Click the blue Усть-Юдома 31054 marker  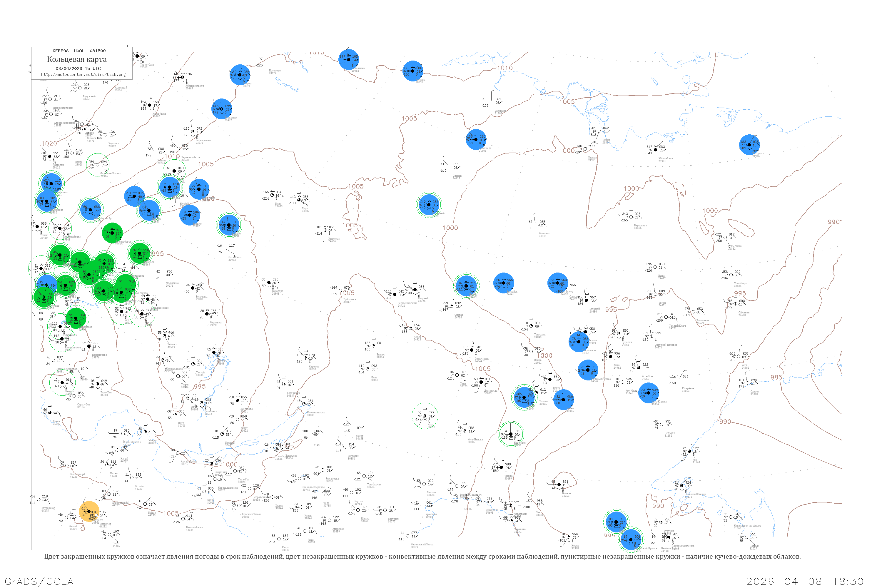coord(648,393)
